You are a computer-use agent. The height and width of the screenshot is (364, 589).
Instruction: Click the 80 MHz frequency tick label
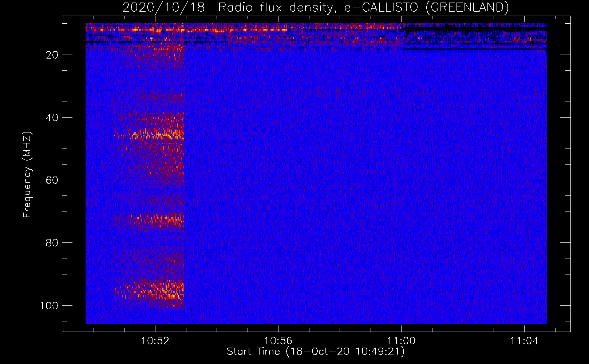coord(52,243)
